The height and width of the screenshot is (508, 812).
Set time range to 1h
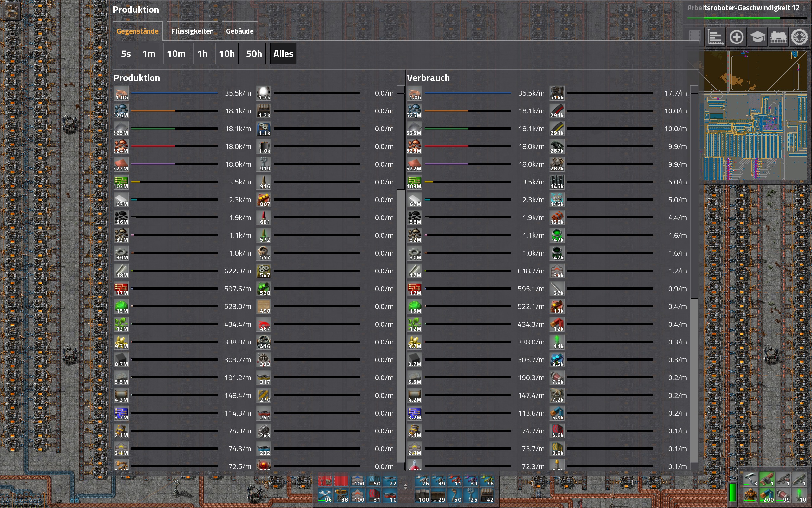click(202, 54)
